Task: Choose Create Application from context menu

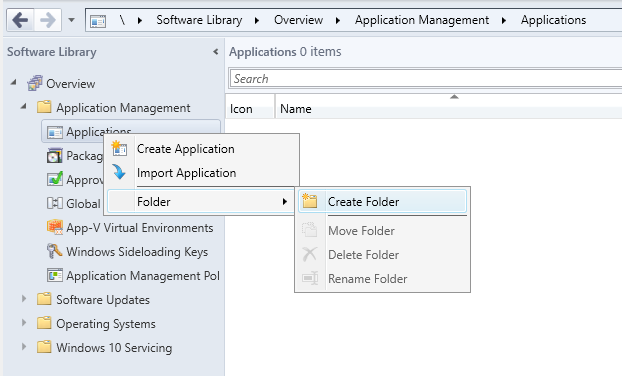Action: (x=202, y=149)
